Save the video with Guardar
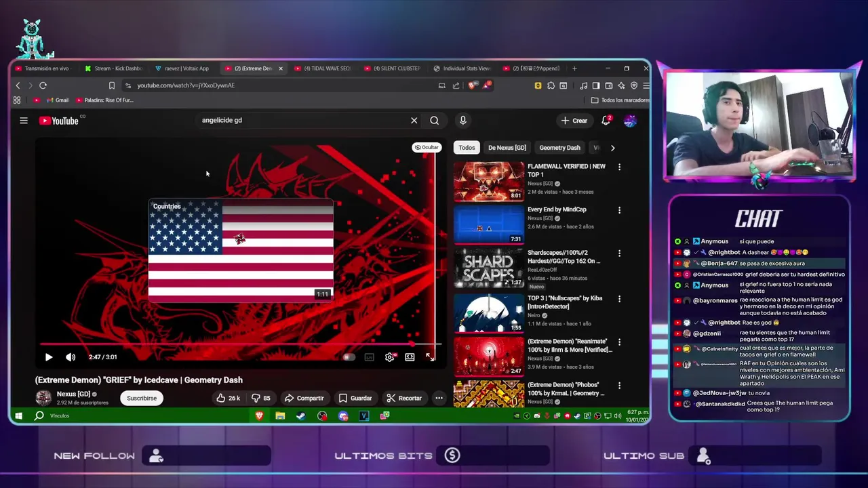The width and height of the screenshot is (868, 488). pos(355,398)
